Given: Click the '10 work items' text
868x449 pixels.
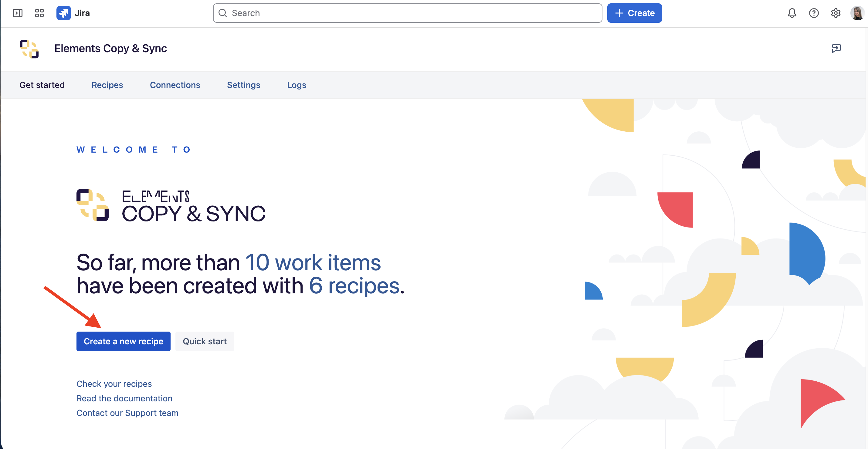Looking at the screenshot, I should point(313,262).
